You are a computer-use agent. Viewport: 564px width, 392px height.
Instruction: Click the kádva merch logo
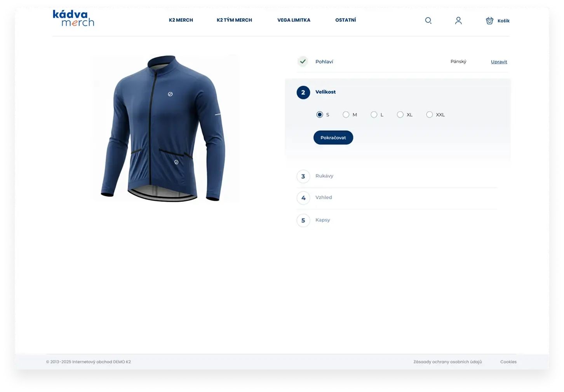(x=73, y=18)
